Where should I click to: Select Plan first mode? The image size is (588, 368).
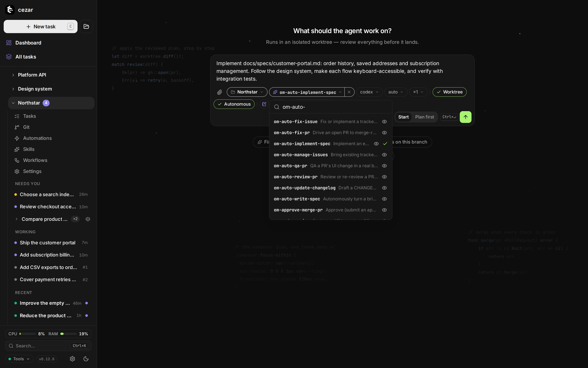(x=424, y=117)
